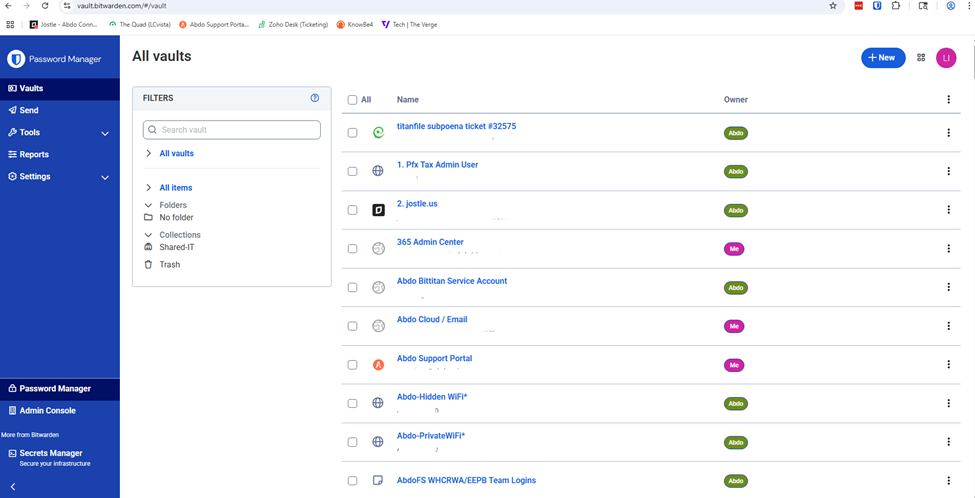
Task: Expand the Settings menu chevron
Action: pyautogui.click(x=105, y=177)
